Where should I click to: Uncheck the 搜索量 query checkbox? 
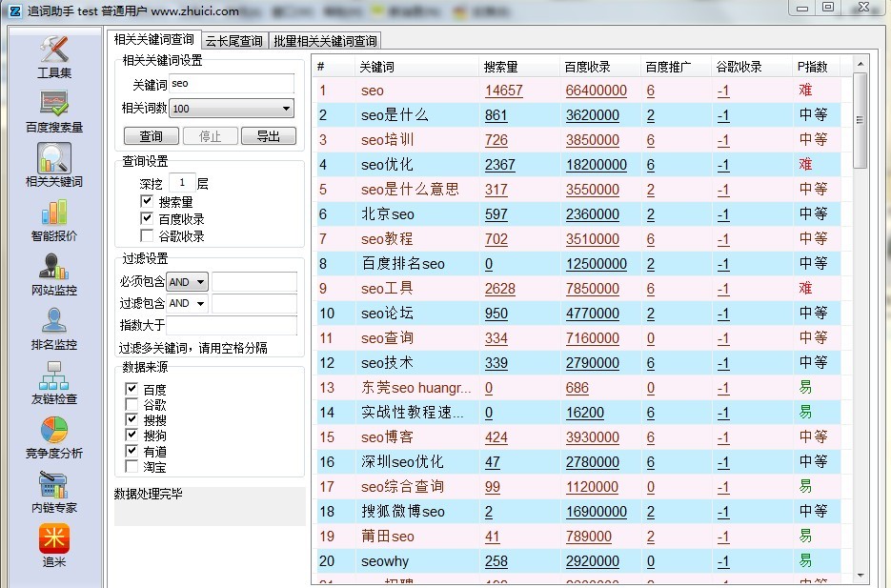pyautogui.click(x=147, y=202)
